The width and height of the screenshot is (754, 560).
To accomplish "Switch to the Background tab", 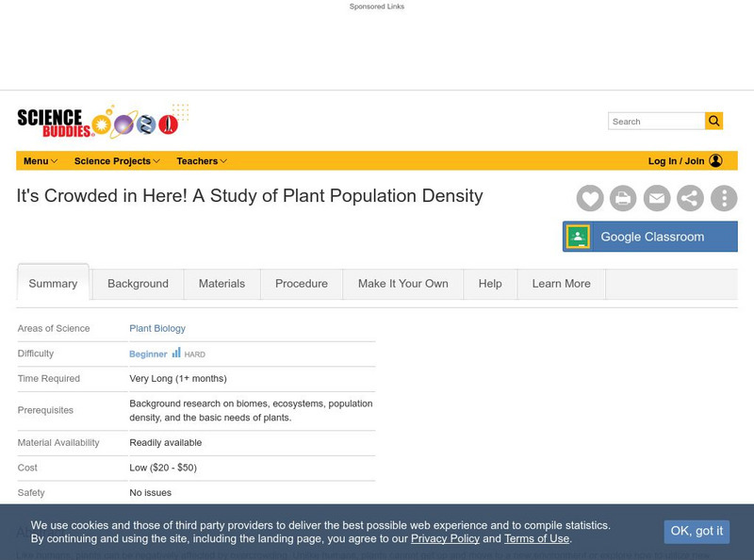I will 138,284.
